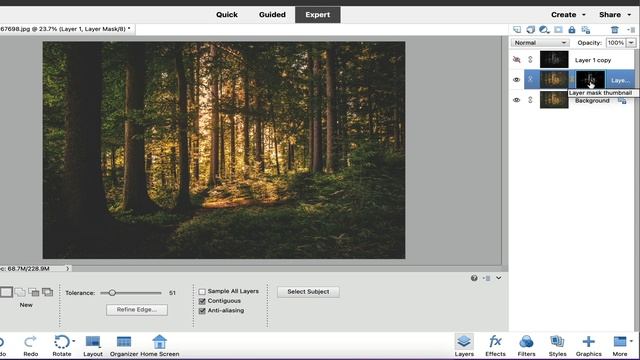Select Subtract from selection mode icon
The width and height of the screenshot is (640, 360).
[34, 292]
